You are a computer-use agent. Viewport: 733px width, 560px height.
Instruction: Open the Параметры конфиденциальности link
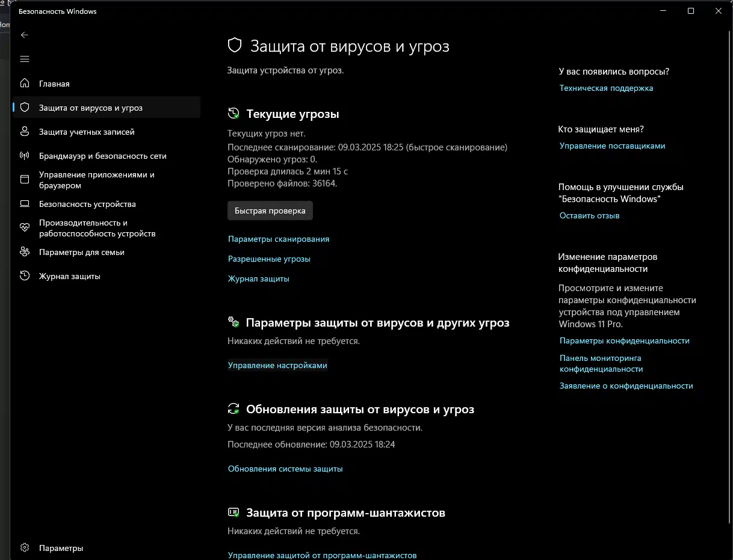coord(625,340)
